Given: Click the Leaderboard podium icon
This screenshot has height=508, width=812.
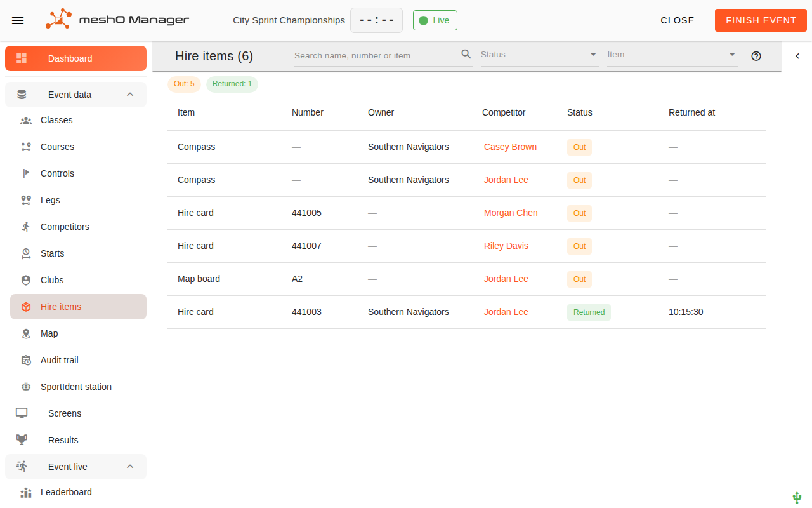Looking at the screenshot, I should [26, 493].
